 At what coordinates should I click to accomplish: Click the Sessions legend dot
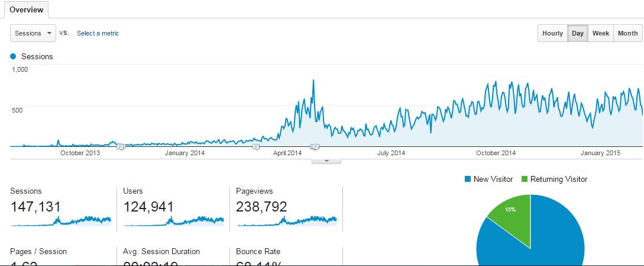coord(14,56)
